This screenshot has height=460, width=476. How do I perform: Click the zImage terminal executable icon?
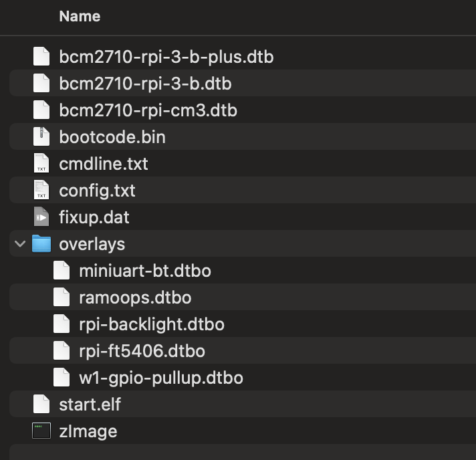coord(41,431)
